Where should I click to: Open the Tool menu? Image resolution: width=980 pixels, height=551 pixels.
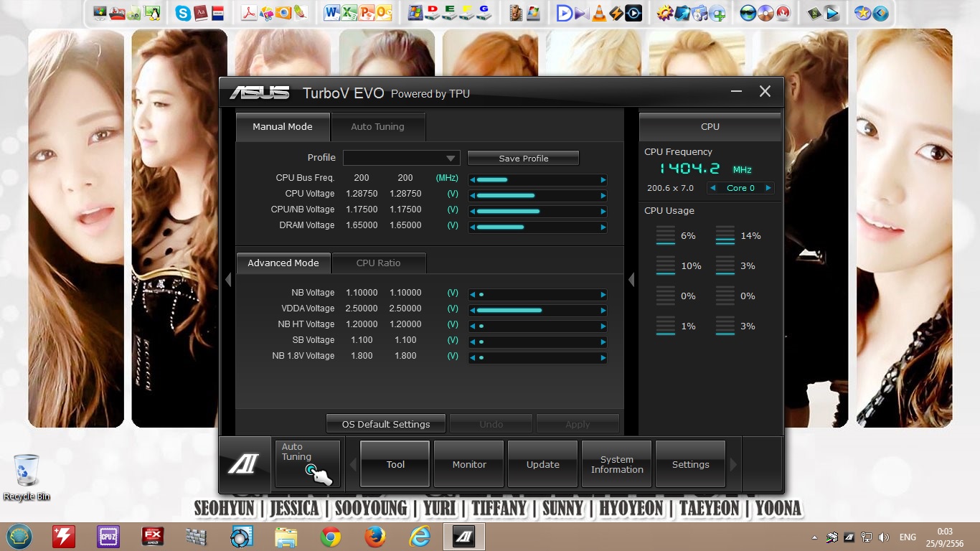click(x=395, y=464)
